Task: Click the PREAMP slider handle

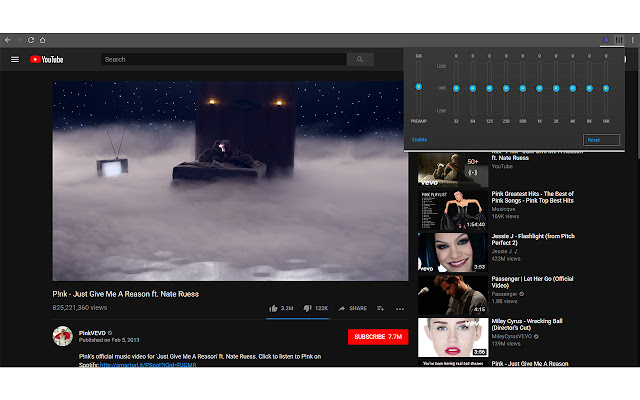Action: point(419,88)
